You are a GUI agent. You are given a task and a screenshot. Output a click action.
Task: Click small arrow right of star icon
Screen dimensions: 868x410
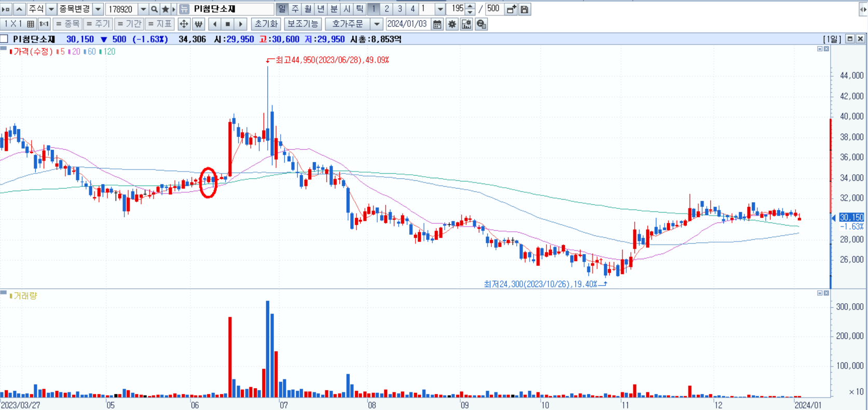174,9
